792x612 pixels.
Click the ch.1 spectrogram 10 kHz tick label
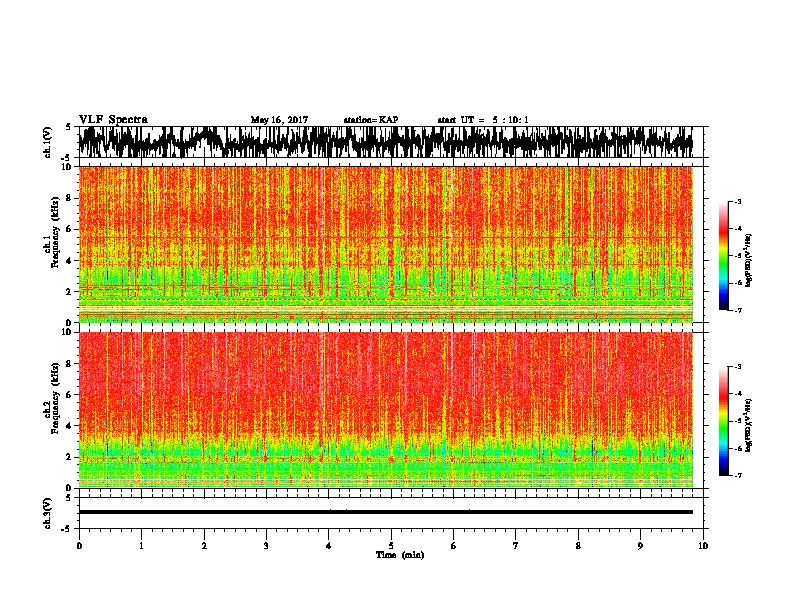click(x=68, y=167)
